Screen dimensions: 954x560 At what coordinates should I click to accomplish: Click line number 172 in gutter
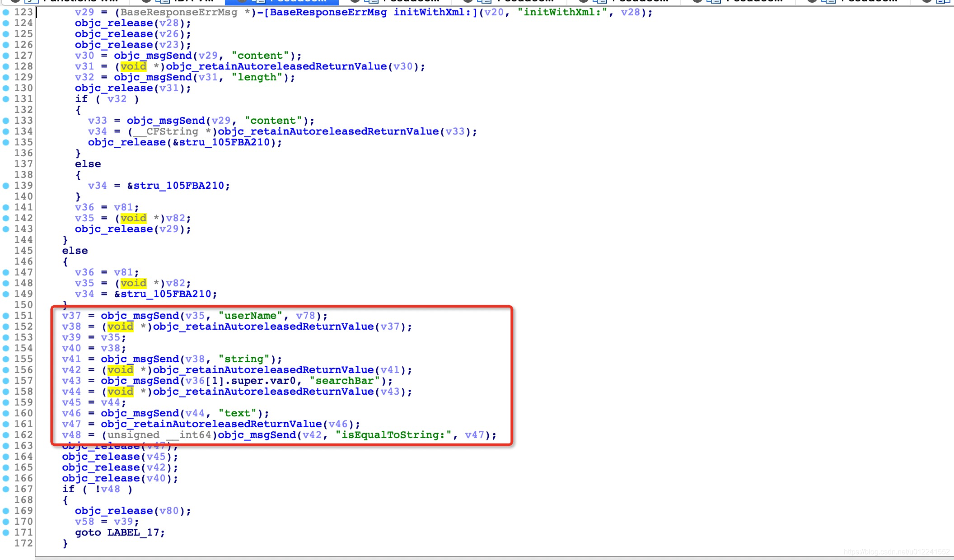(x=23, y=543)
